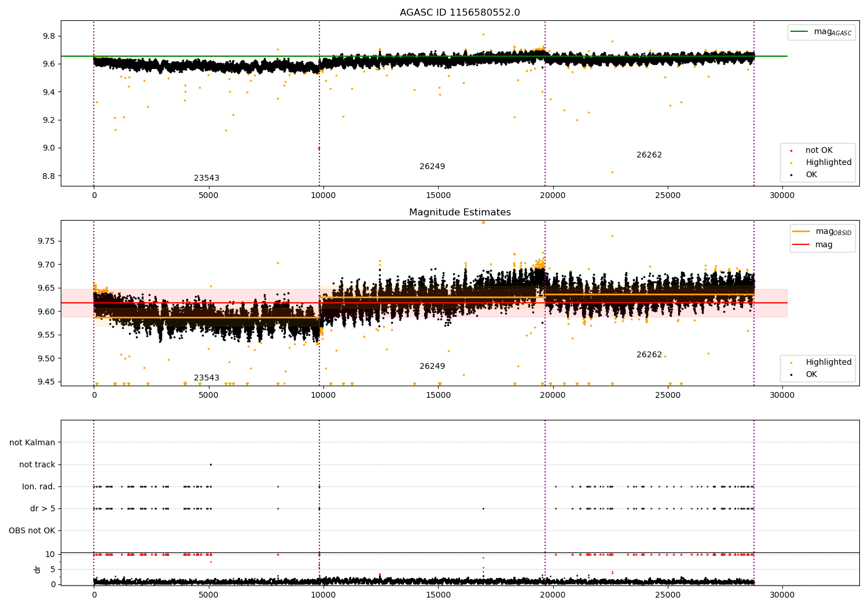Click the green line handle in the mag AGASC legend

click(799, 32)
